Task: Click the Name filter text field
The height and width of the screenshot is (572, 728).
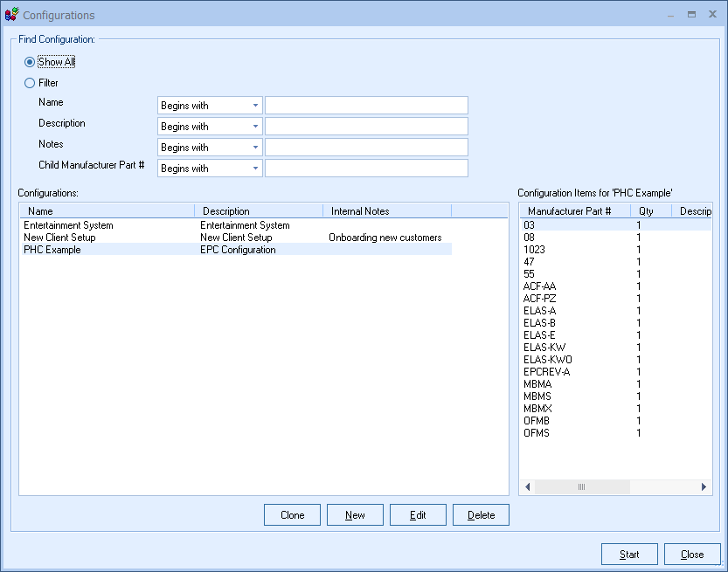Action: (366, 106)
